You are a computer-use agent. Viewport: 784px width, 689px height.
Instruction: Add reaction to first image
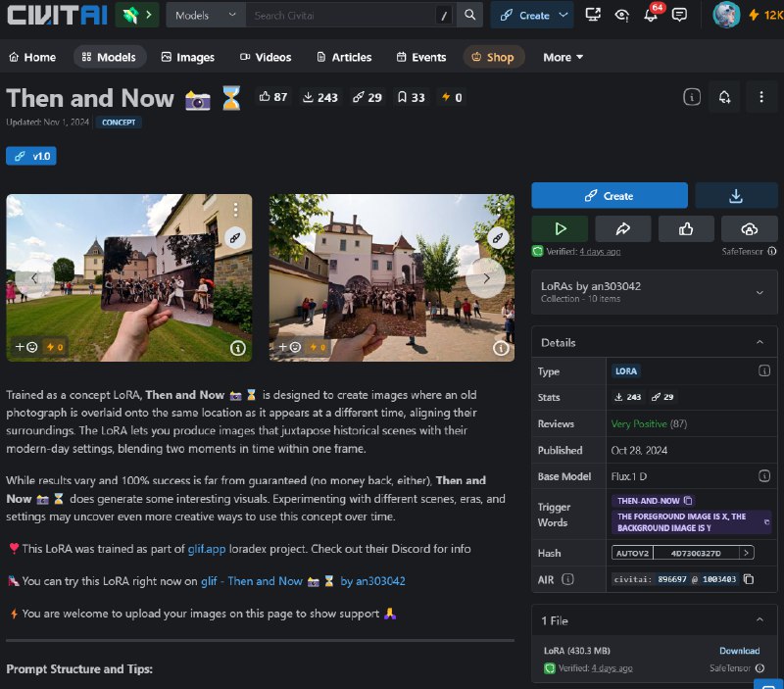click(x=26, y=347)
